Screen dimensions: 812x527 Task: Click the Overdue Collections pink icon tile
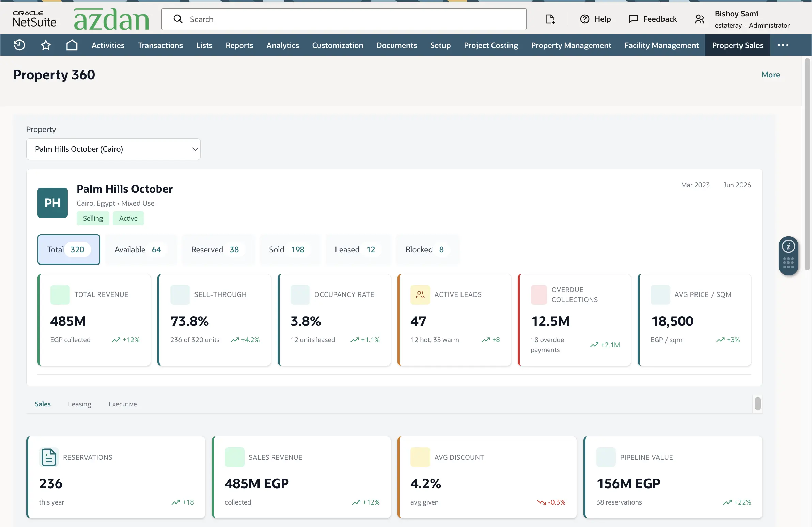coord(539,294)
